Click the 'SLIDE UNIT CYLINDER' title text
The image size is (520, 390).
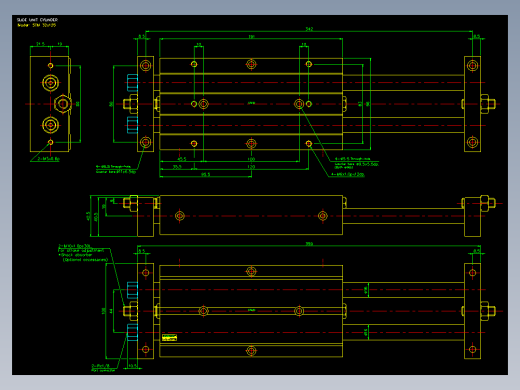tap(37, 20)
